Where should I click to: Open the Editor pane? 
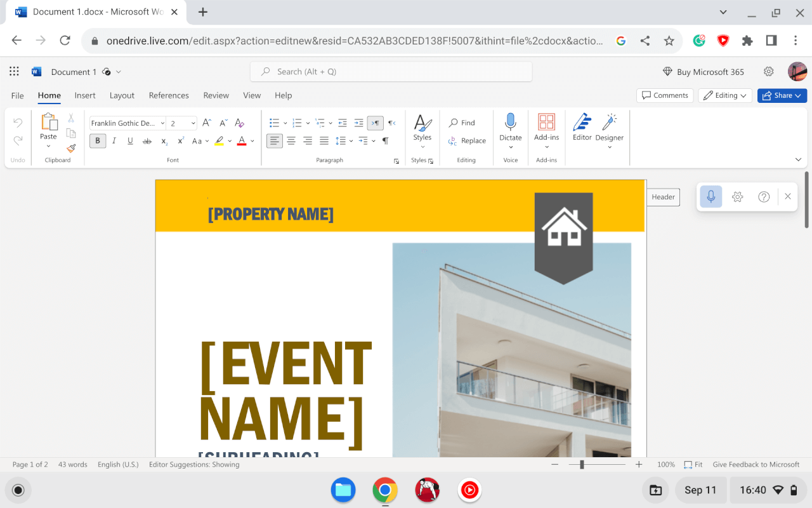pos(582,127)
